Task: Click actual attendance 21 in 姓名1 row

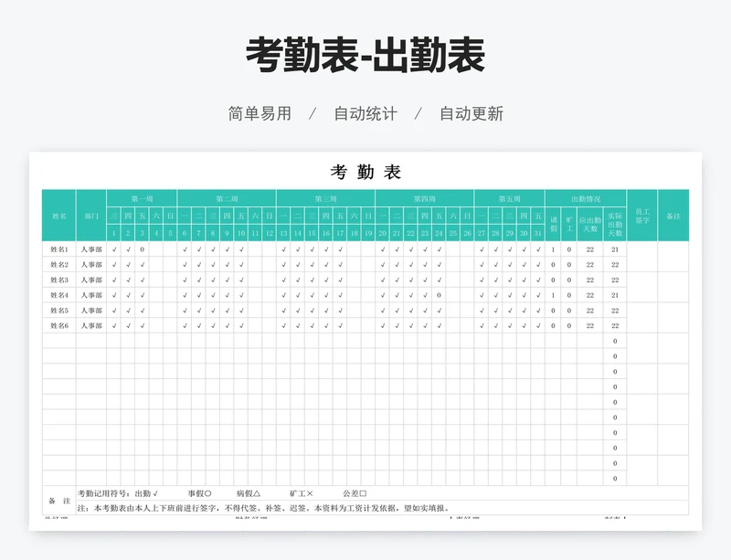Action: tap(615, 249)
